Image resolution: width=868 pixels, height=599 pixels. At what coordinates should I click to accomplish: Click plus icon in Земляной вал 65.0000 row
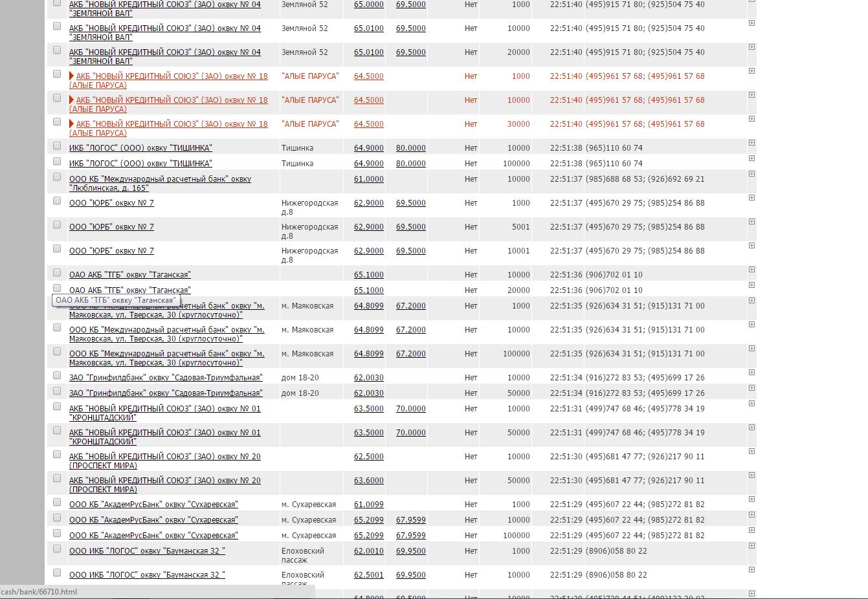pos(751,2)
